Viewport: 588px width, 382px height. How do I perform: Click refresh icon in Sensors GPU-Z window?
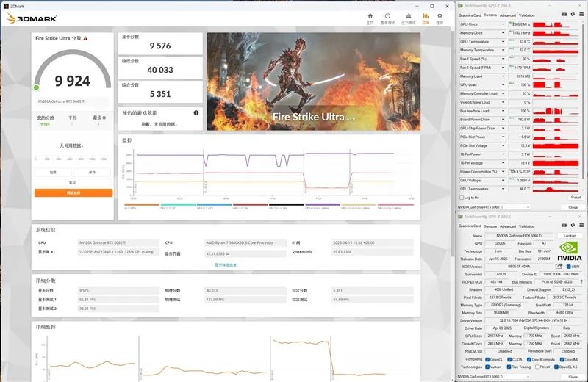[x=573, y=15]
